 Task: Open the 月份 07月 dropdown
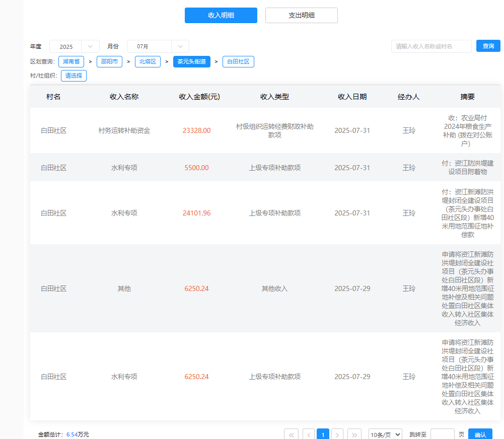coord(158,46)
